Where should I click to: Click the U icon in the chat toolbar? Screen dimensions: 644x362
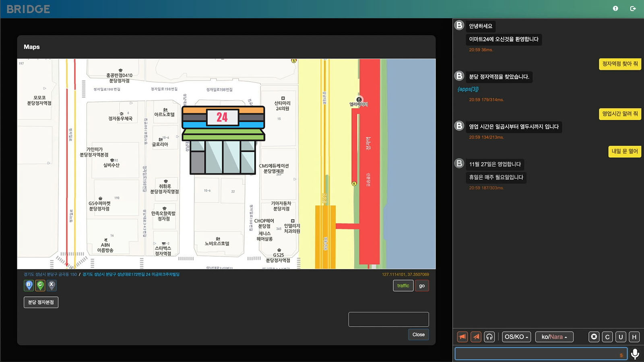(621, 337)
